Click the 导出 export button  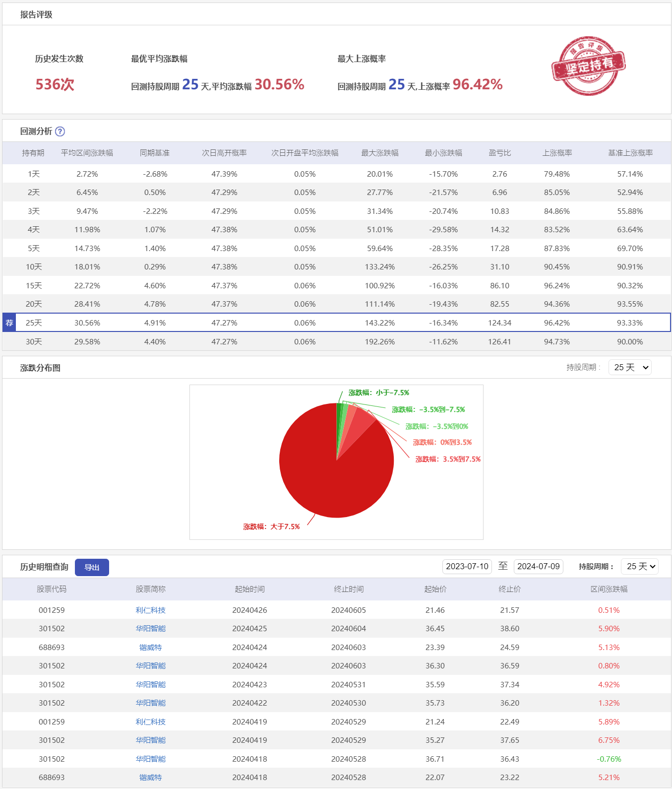click(x=92, y=567)
